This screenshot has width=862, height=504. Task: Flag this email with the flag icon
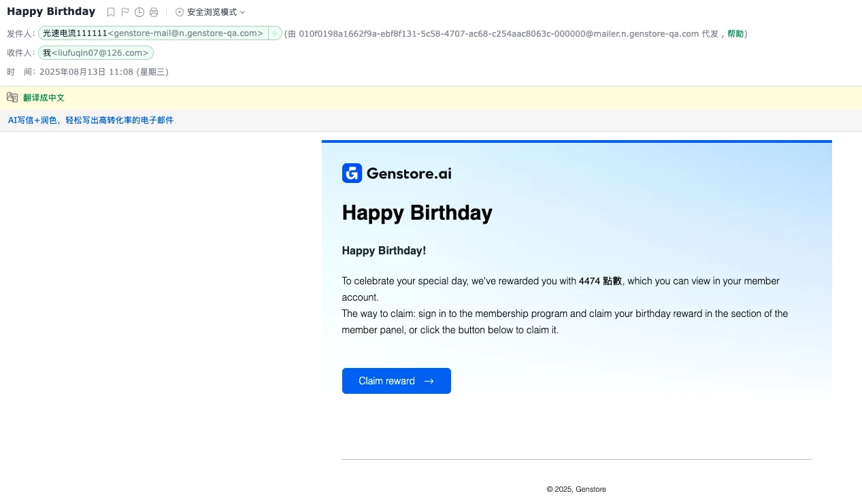pyautogui.click(x=125, y=12)
